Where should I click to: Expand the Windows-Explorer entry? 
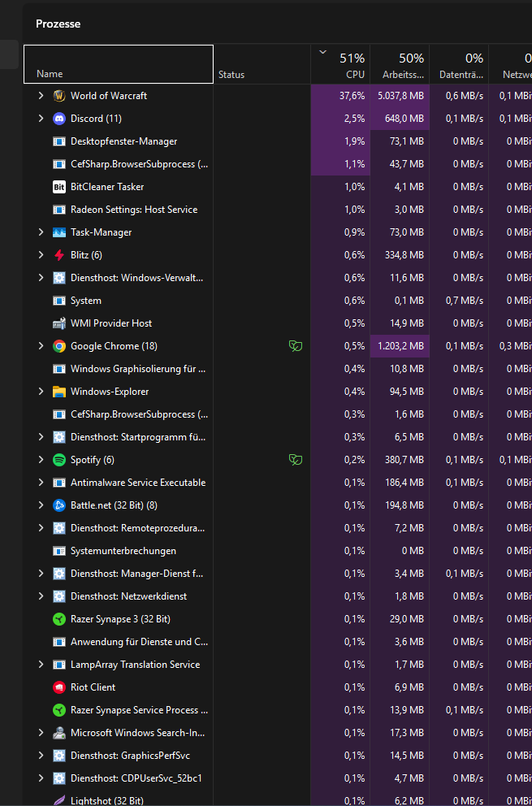41,392
